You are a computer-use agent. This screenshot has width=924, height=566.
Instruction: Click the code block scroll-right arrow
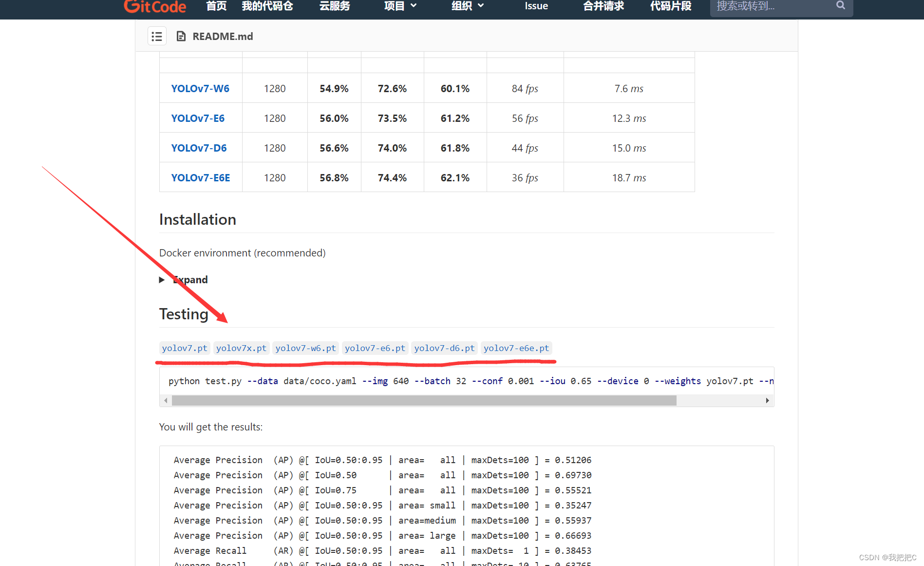tap(768, 401)
